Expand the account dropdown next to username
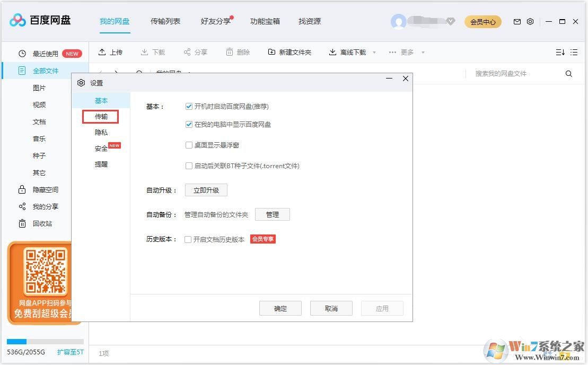Viewport: 588px width, 365px height. click(451, 22)
